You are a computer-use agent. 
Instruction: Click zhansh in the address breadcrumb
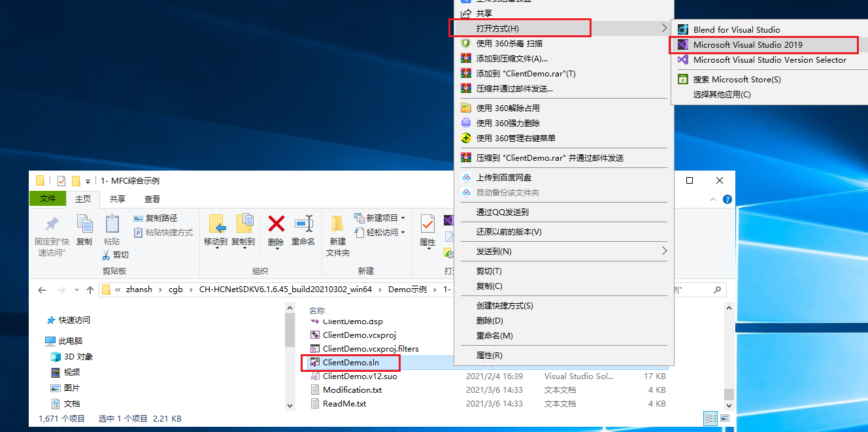pos(139,290)
